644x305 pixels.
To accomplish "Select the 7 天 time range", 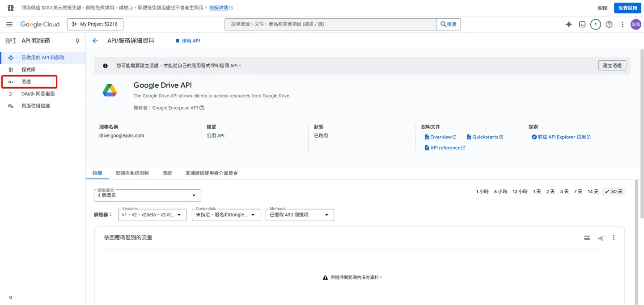I will [578, 192].
